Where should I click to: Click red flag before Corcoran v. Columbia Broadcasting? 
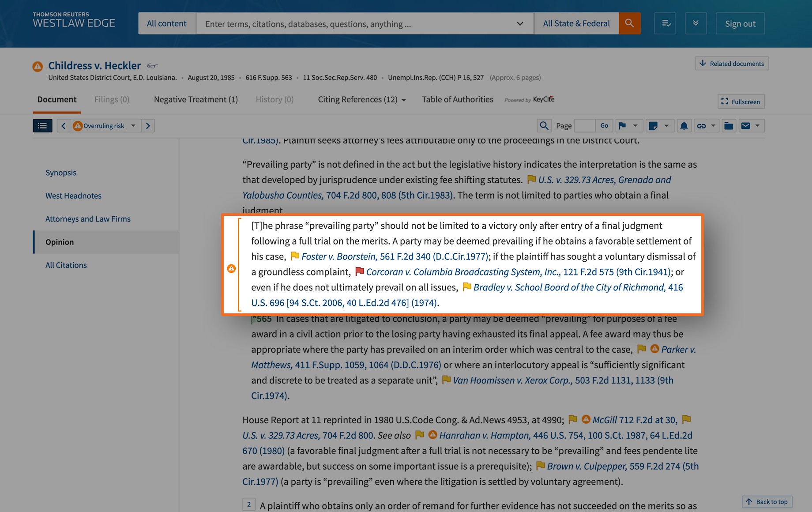[x=360, y=271]
